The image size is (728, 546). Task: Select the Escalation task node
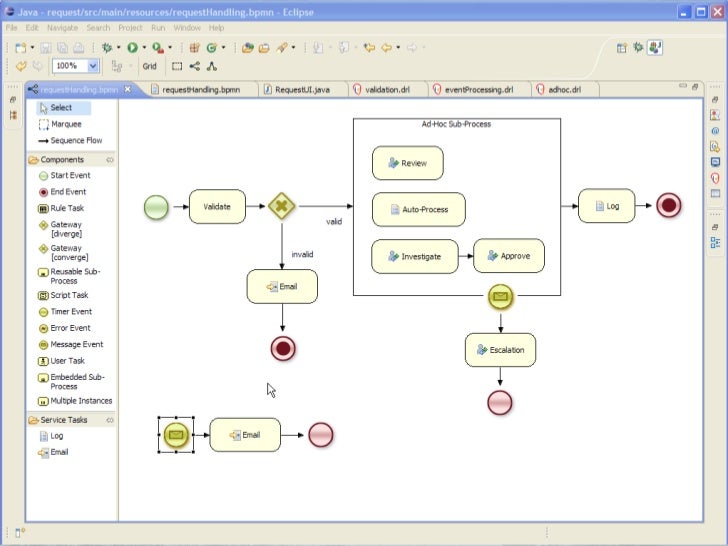tap(500, 350)
